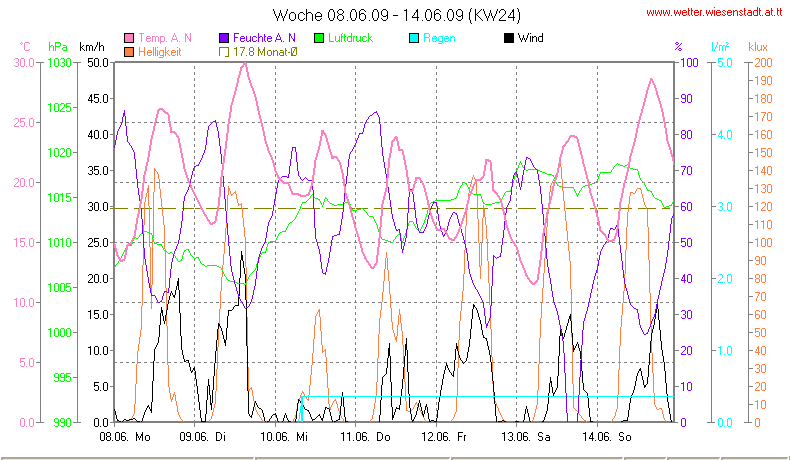Click the hPa axis unit label
This screenshot has height=460, width=790.
coord(57,47)
